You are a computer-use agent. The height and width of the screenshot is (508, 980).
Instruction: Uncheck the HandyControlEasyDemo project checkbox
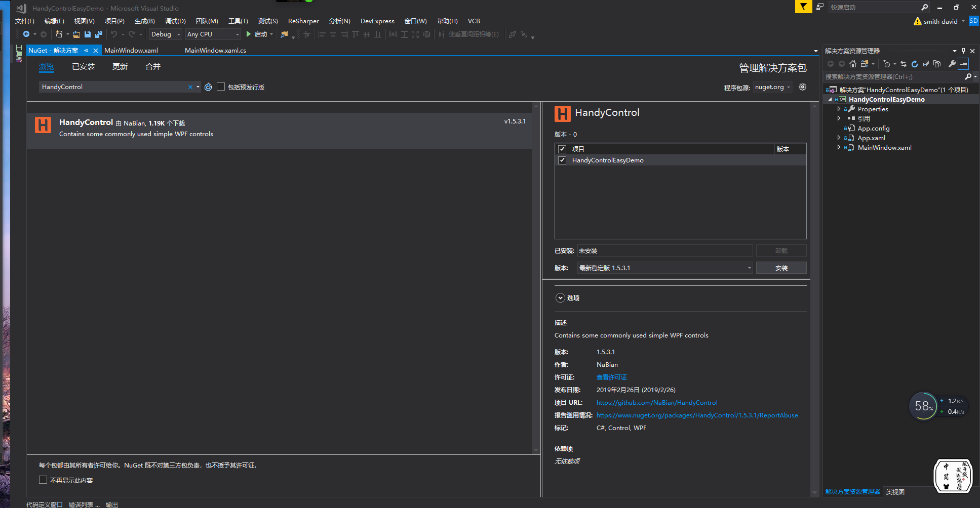(x=562, y=160)
